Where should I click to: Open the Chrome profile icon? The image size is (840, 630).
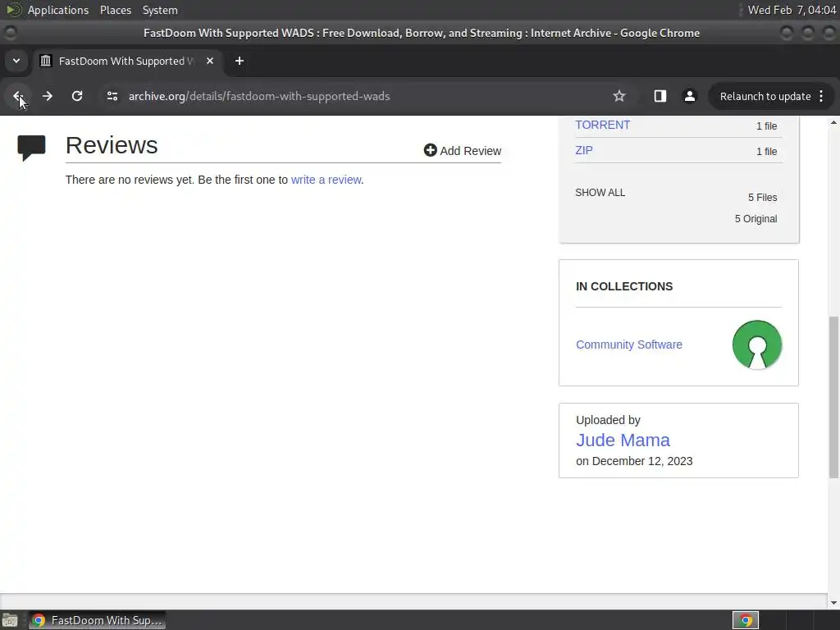coord(689,97)
